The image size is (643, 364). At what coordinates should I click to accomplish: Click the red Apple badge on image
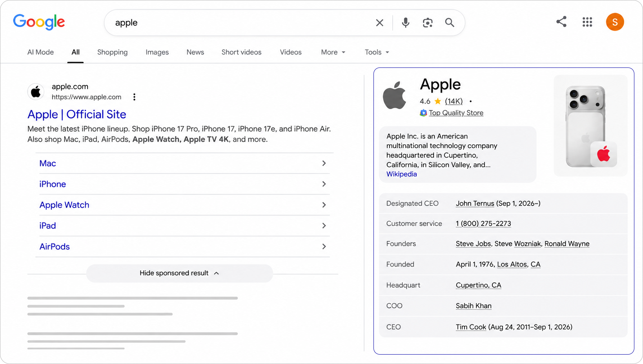(x=603, y=154)
